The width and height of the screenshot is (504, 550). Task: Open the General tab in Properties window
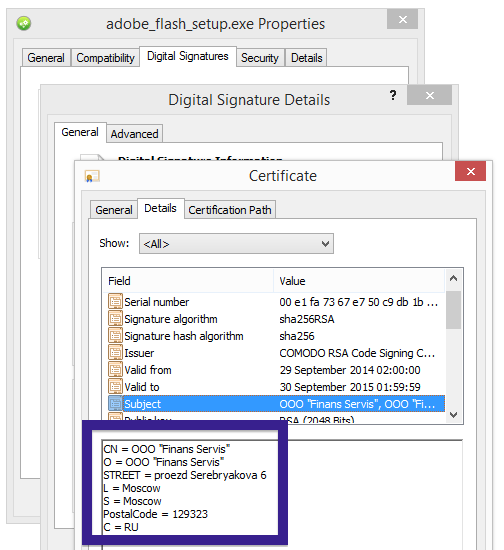[46, 58]
